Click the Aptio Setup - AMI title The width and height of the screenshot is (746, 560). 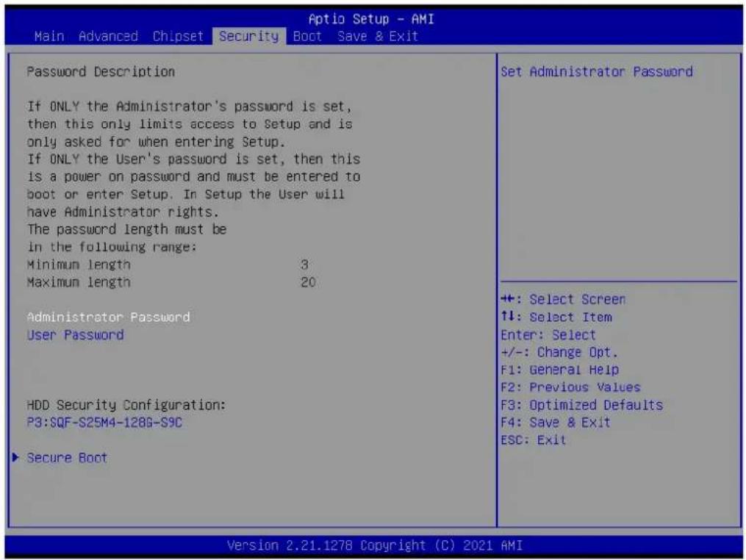pos(371,19)
